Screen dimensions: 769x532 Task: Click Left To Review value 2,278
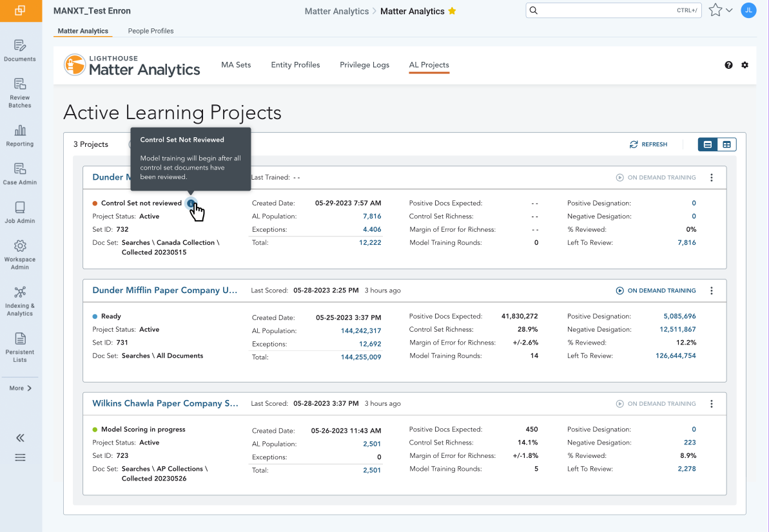(x=686, y=469)
